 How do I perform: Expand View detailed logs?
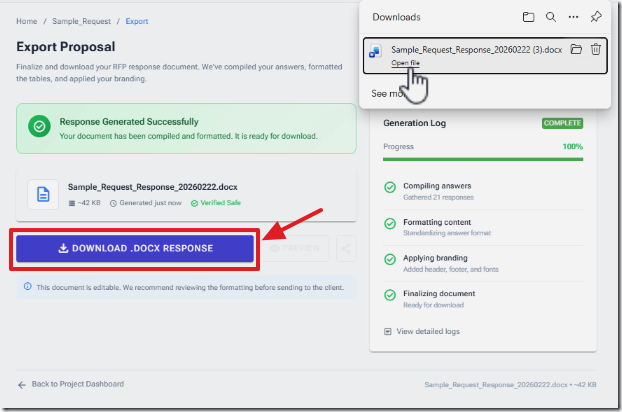pyautogui.click(x=427, y=331)
